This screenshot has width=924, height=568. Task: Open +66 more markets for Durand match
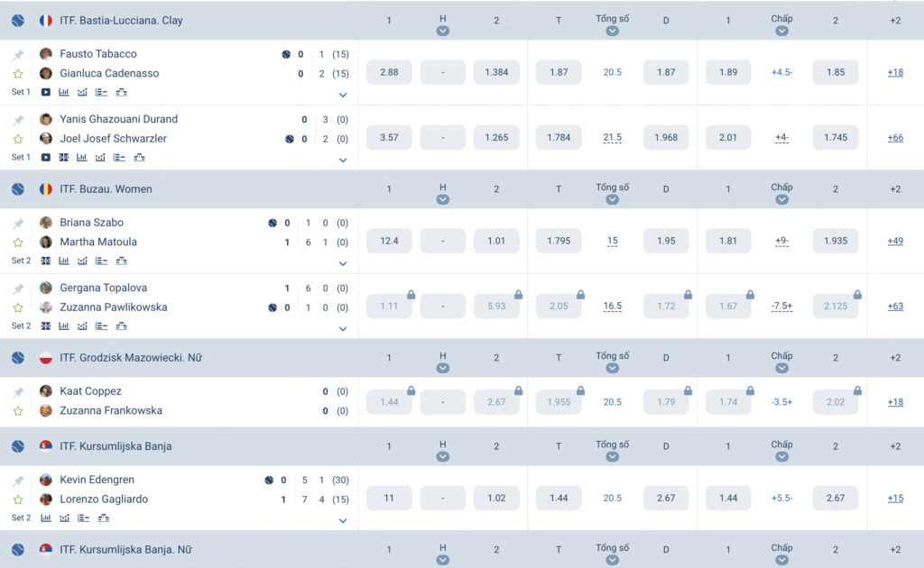(x=895, y=138)
